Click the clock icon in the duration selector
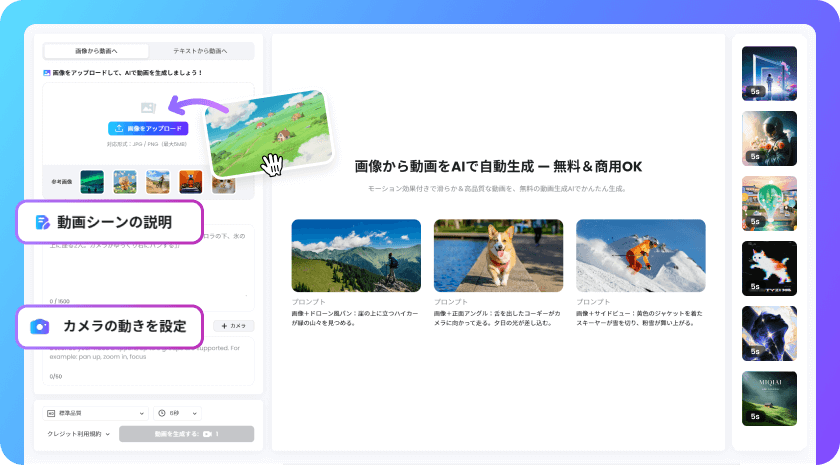The width and height of the screenshot is (840, 465). coord(162,413)
